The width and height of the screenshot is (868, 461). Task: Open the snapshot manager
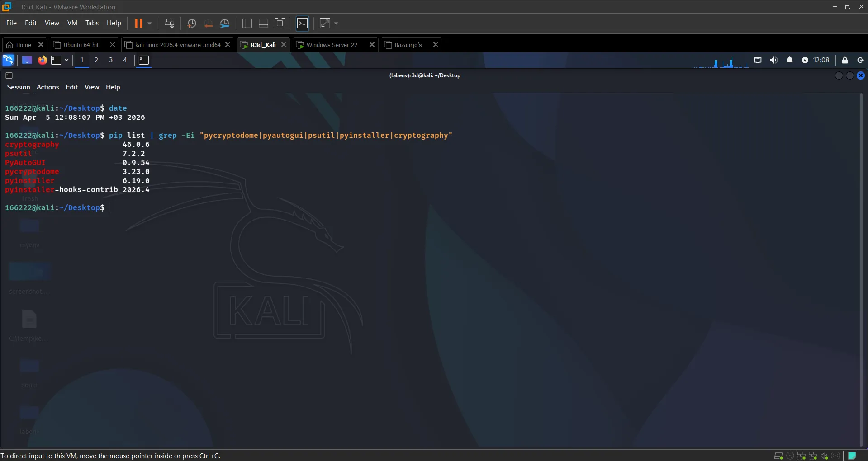click(224, 24)
